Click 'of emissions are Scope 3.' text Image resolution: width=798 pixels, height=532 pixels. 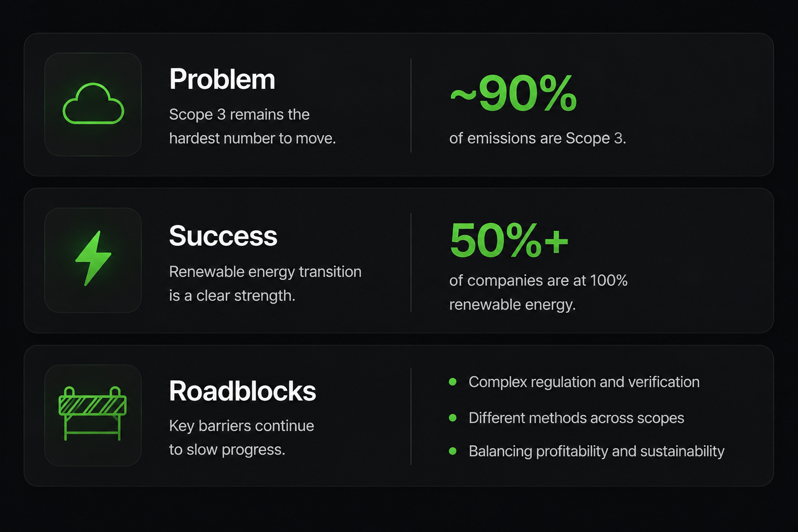click(538, 138)
